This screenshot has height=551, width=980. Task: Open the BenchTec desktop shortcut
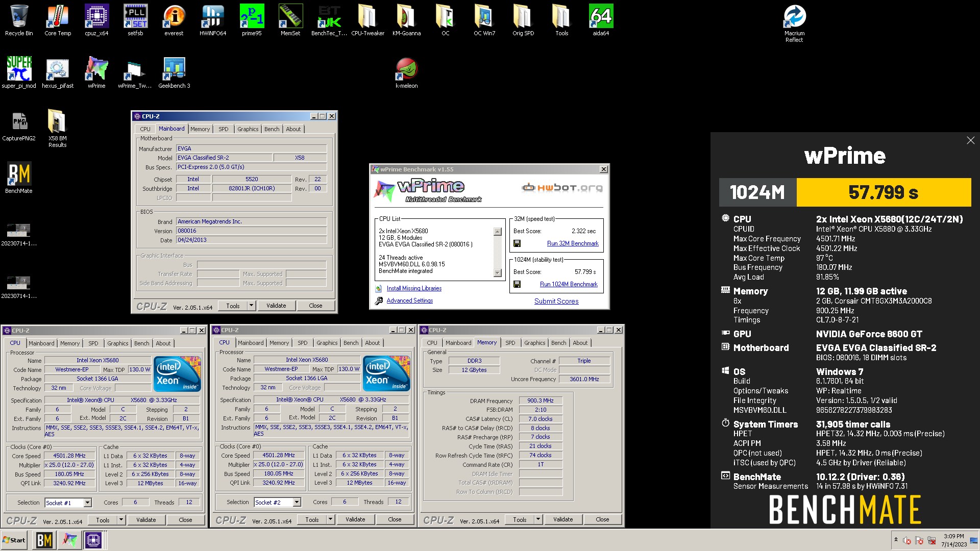click(x=329, y=20)
